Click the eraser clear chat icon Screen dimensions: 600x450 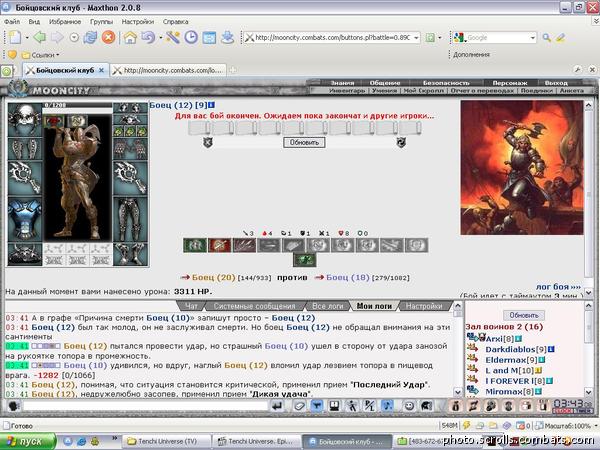pyautogui.click(x=299, y=406)
